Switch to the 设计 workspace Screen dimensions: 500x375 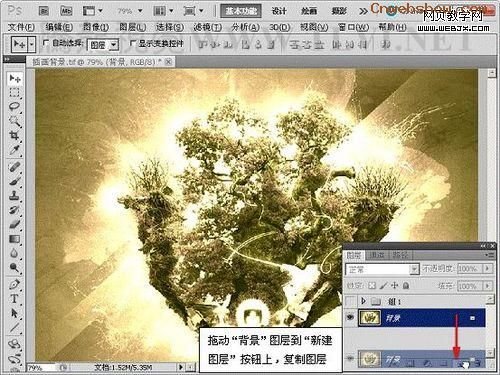coord(279,11)
